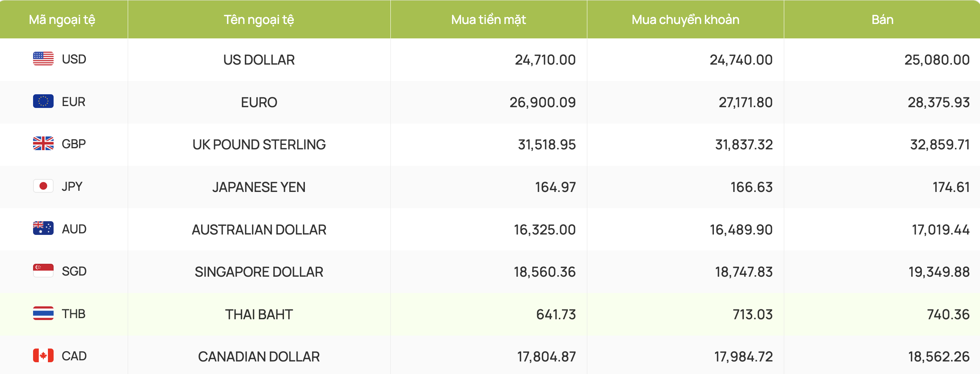
Task: Click the Australia flag icon
Action: click(43, 229)
